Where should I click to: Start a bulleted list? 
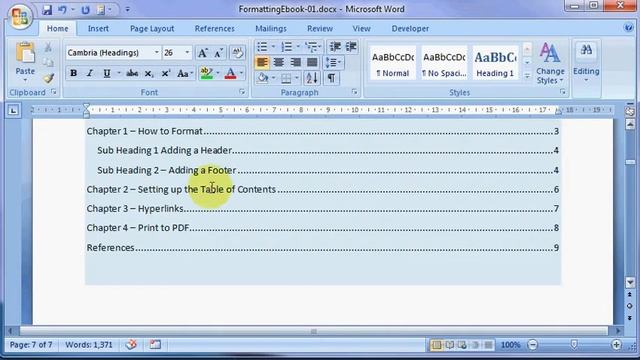tap(262, 47)
